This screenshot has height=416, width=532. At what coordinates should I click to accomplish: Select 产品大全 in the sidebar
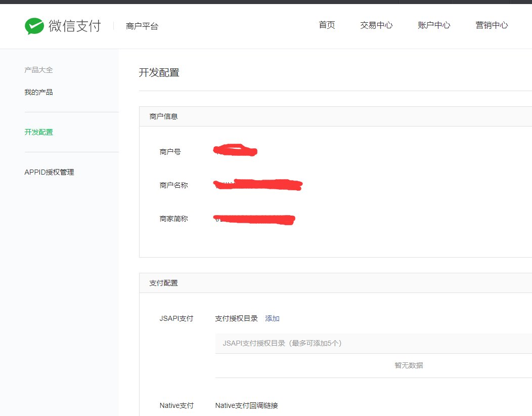(38, 70)
